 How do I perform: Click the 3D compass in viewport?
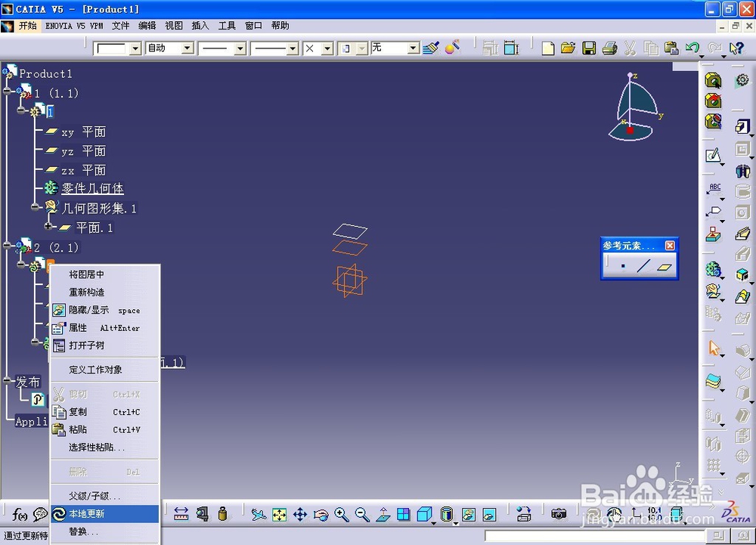click(x=636, y=107)
